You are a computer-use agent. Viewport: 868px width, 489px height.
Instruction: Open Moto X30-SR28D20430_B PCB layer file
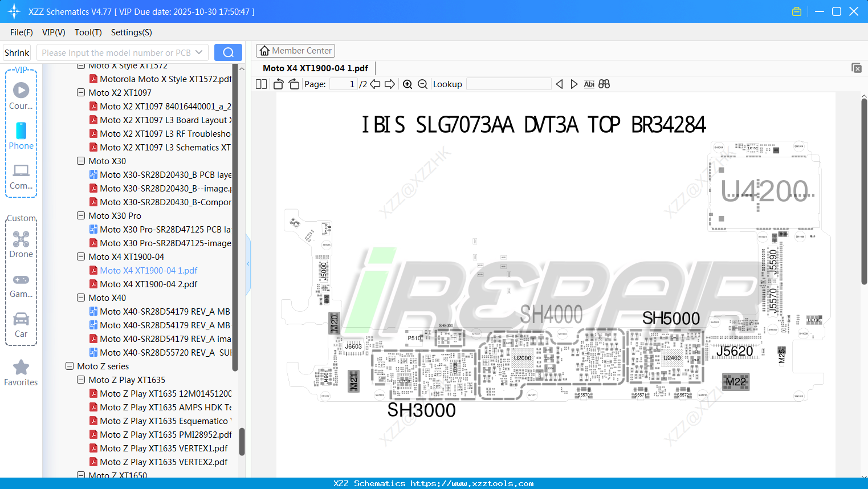(160, 174)
